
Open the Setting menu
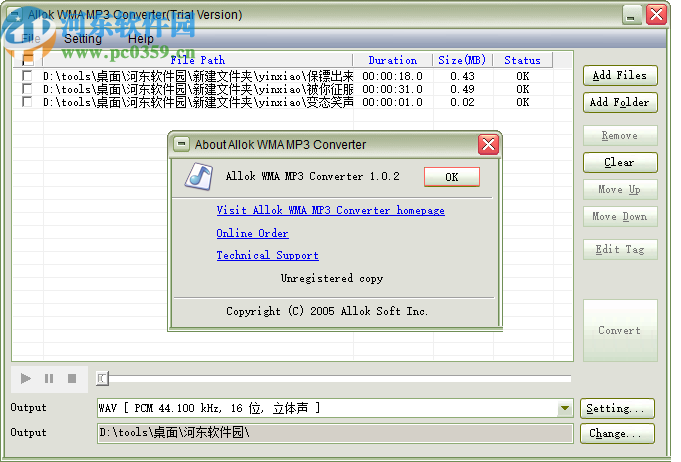point(83,39)
